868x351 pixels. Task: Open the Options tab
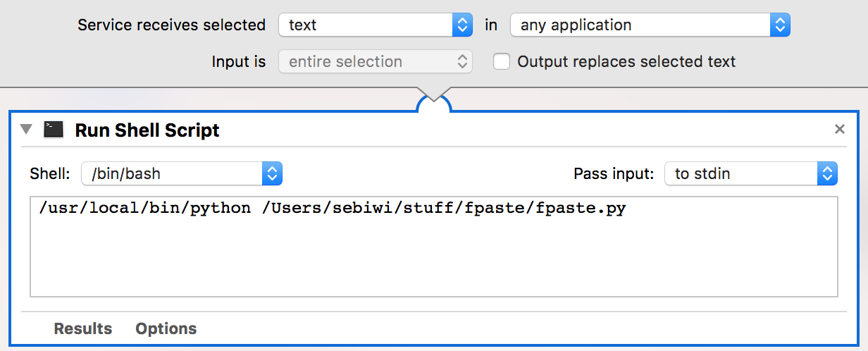(166, 328)
